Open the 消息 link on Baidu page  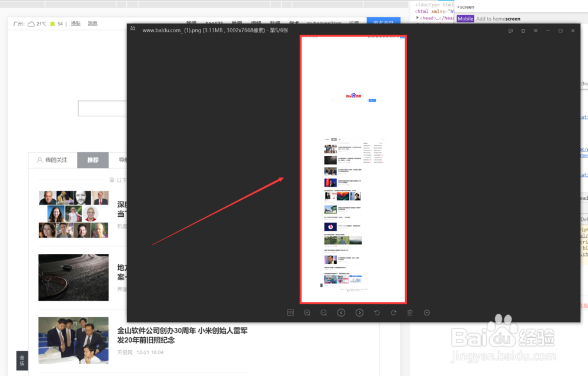point(93,23)
